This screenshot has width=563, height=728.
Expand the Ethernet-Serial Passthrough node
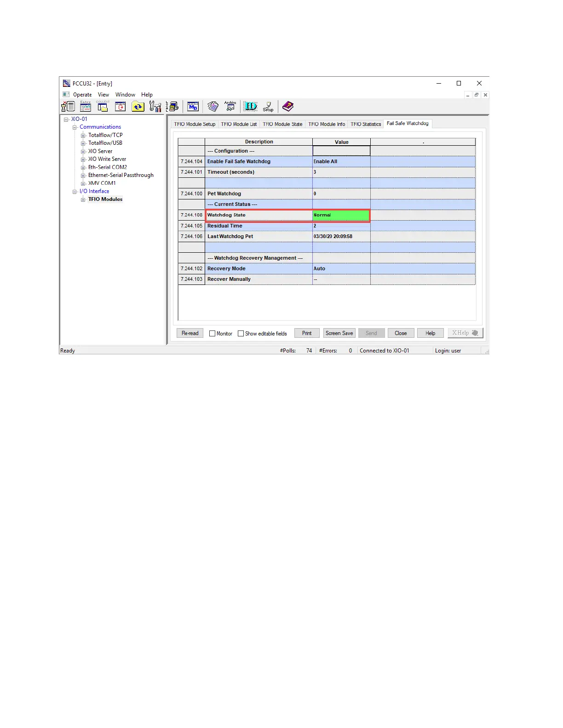pyautogui.click(x=83, y=176)
